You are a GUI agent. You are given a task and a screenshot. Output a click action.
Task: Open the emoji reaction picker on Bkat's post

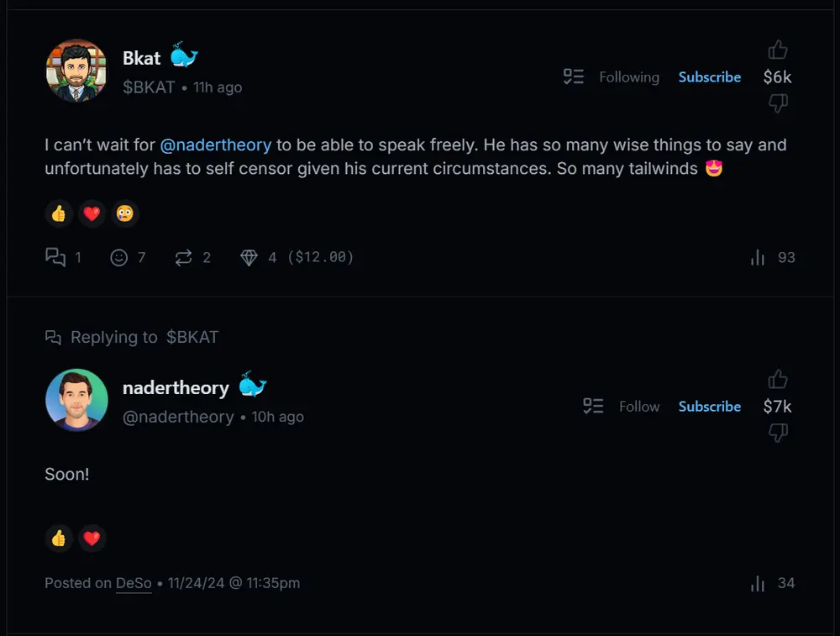[119, 257]
